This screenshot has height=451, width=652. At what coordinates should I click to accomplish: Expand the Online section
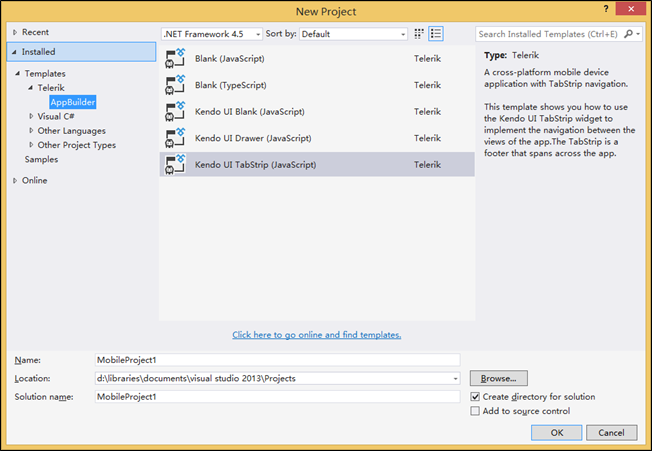(x=15, y=180)
